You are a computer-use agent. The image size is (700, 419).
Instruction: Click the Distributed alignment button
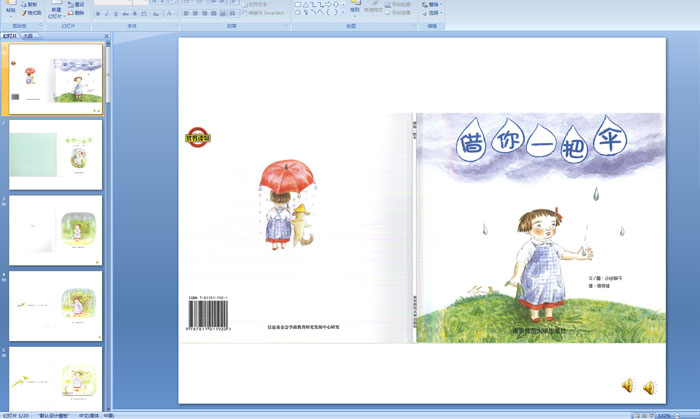[222, 13]
